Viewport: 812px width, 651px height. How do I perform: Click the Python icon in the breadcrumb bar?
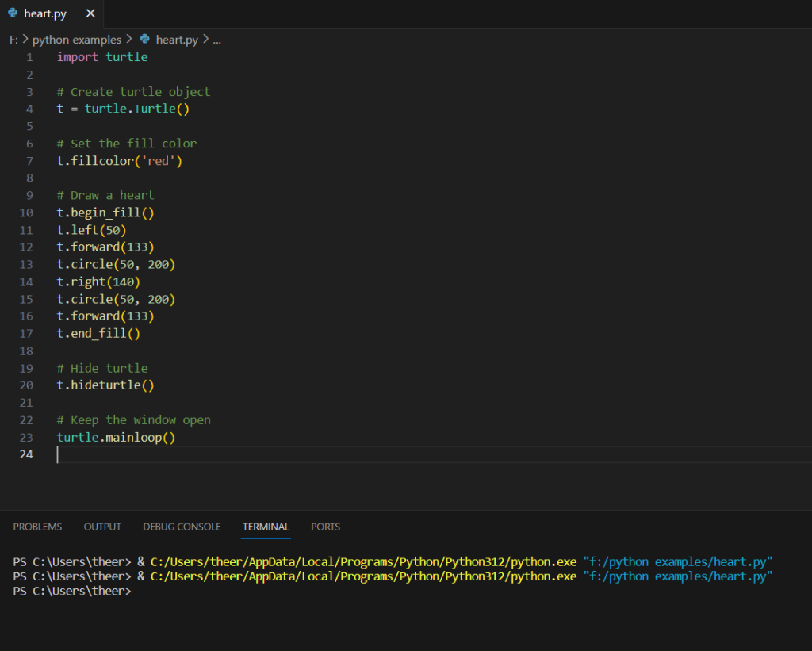point(144,39)
